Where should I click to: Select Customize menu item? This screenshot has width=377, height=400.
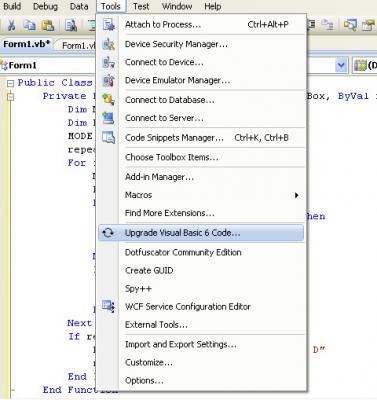click(201, 362)
